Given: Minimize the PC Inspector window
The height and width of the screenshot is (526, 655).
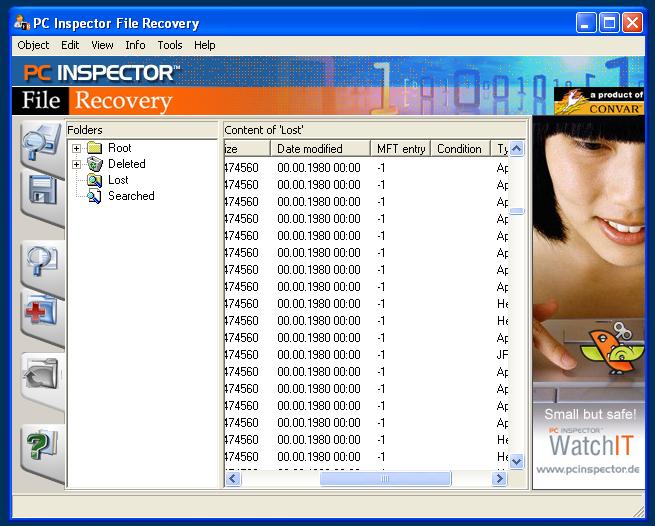Looking at the screenshot, I should [x=585, y=23].
